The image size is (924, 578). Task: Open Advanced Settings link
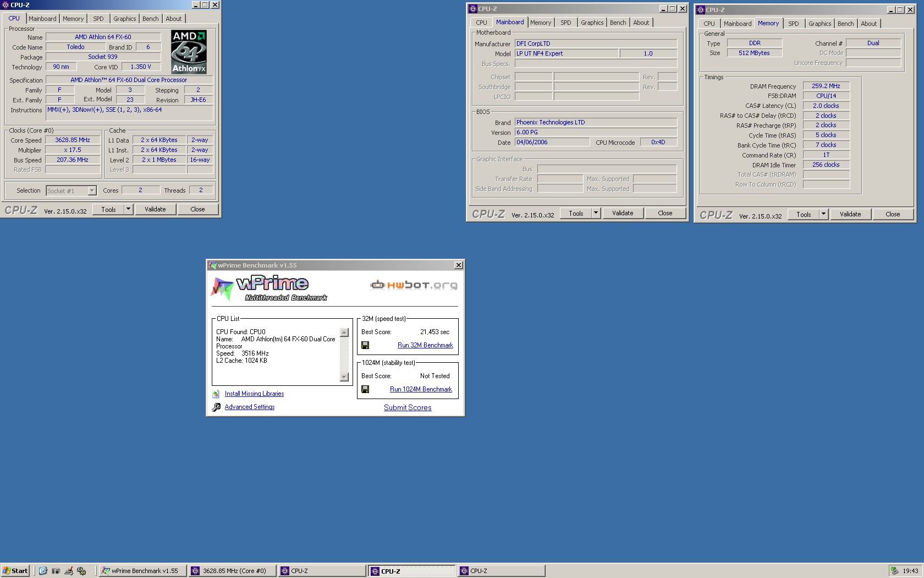(x=250, y=407)
